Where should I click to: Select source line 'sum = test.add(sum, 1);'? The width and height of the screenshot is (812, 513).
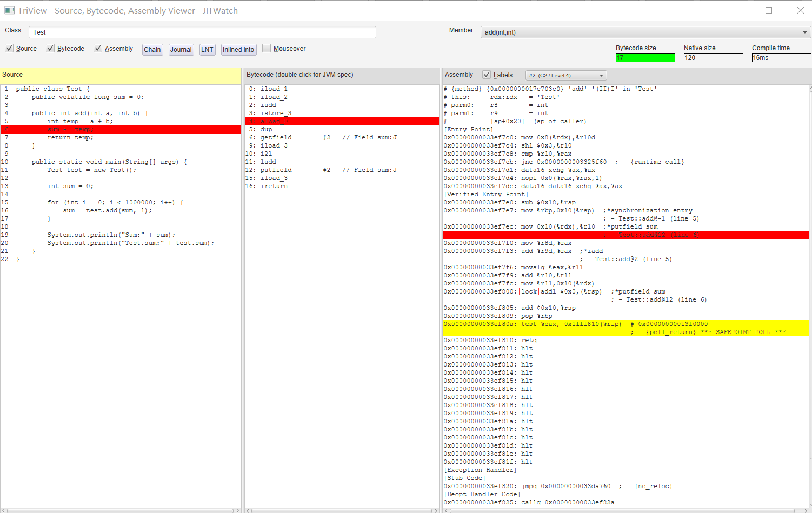[107, 210]
